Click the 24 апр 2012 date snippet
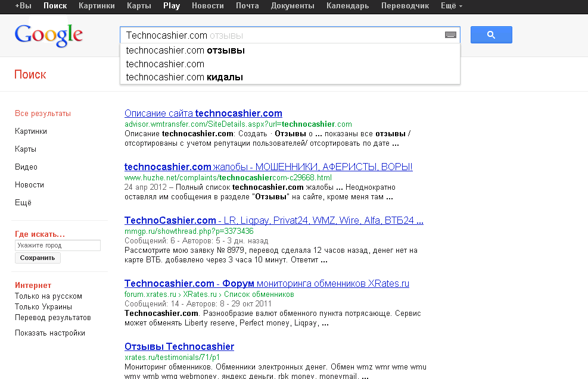The height and width of the screenshot is (379, 588). (x=145, y=187)
